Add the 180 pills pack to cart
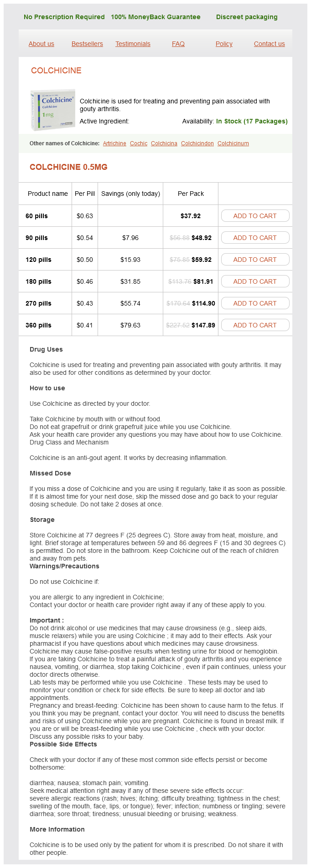 tap(255, 281)
